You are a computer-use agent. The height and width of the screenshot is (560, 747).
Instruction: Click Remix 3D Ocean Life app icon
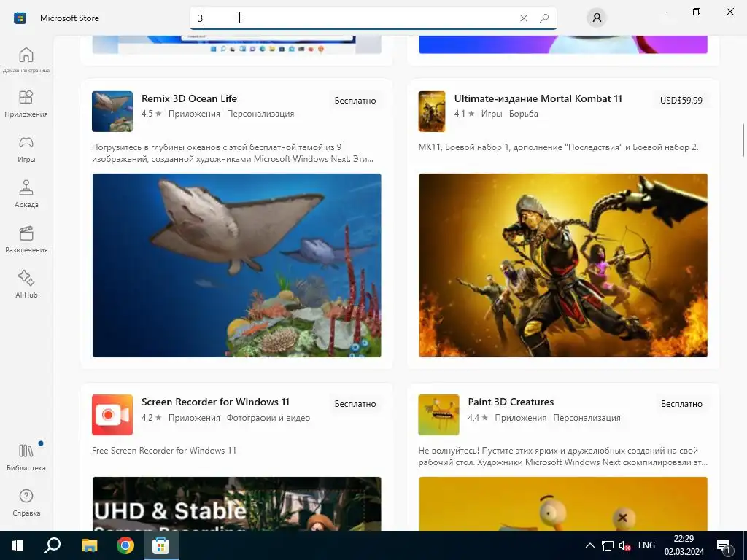point(112,112)
